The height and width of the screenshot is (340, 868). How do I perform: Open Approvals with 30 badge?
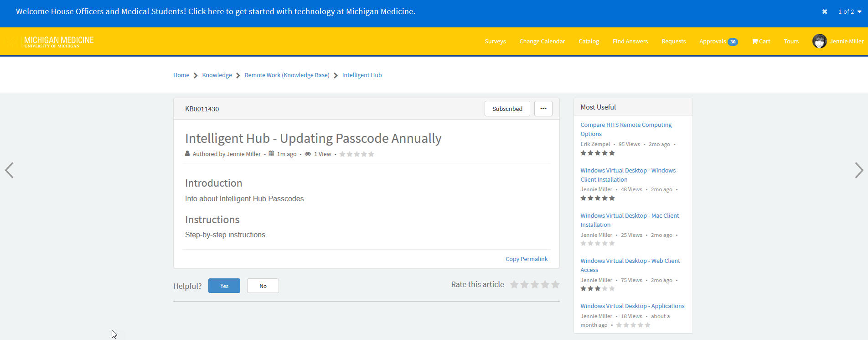click(x=718, y=42)
